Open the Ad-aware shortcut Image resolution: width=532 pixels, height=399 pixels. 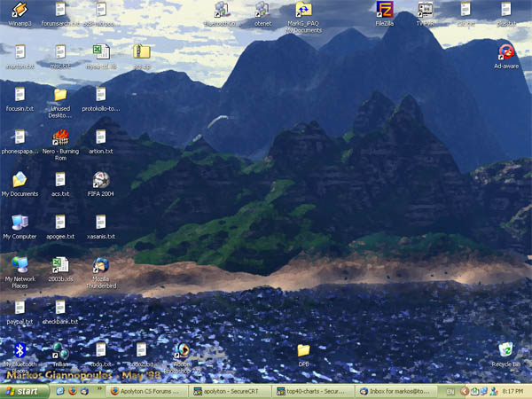tap(505, 52)
